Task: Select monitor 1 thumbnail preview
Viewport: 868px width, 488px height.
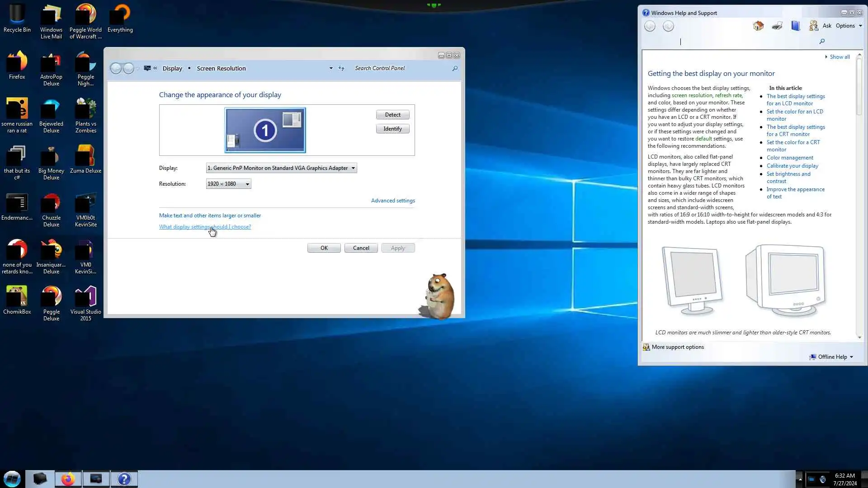Action: (265, 130)
